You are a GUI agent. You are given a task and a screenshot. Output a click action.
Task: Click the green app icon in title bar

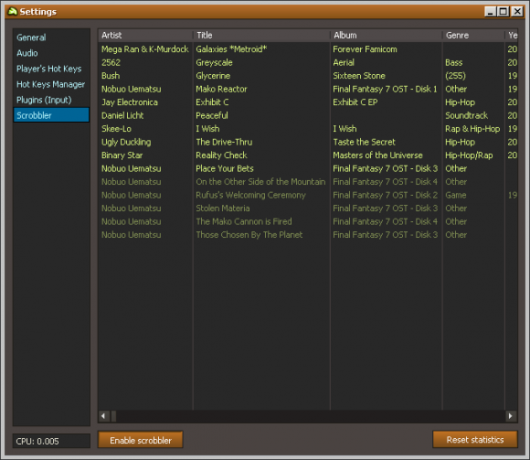pyautogui.click(x=12, y=11)
